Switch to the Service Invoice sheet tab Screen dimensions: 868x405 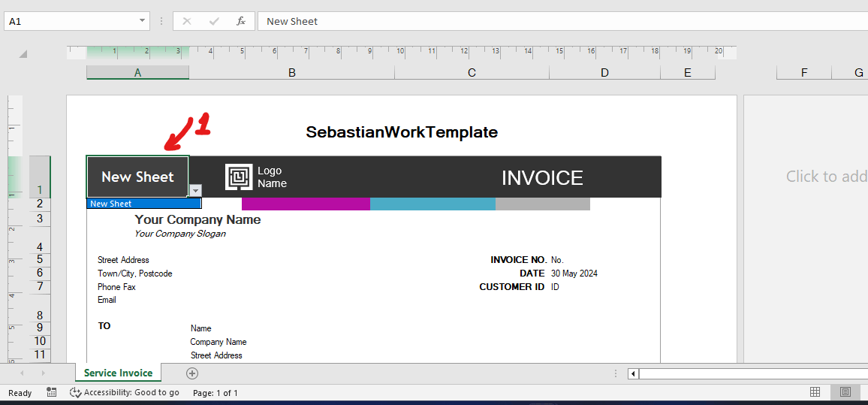118,373
